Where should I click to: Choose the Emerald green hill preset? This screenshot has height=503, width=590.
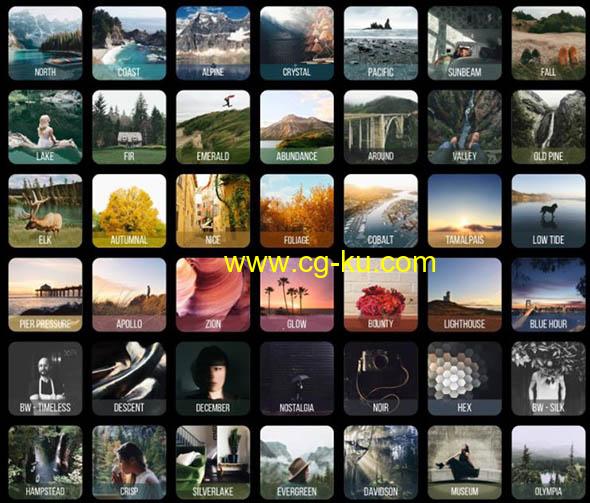(213, 127)
